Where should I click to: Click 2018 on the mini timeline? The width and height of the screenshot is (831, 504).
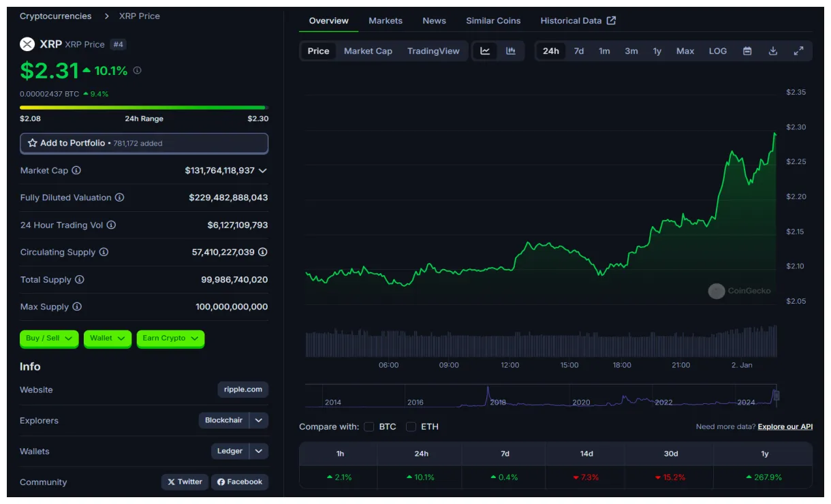499,402
